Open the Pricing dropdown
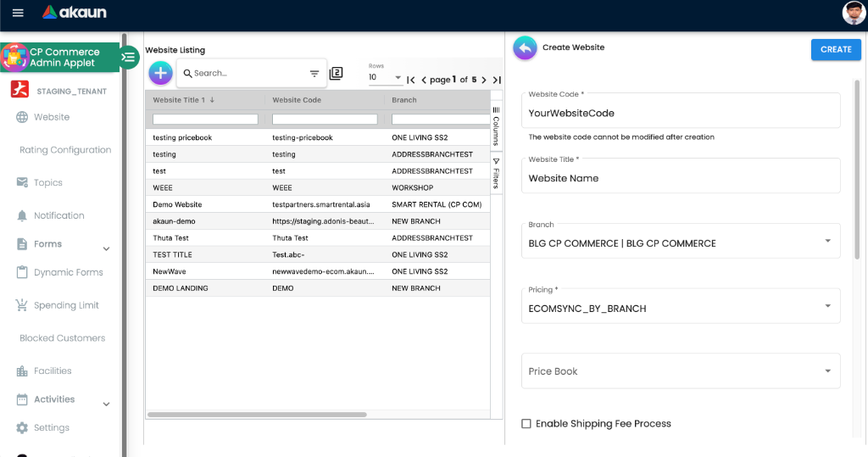 click(680, 308)
